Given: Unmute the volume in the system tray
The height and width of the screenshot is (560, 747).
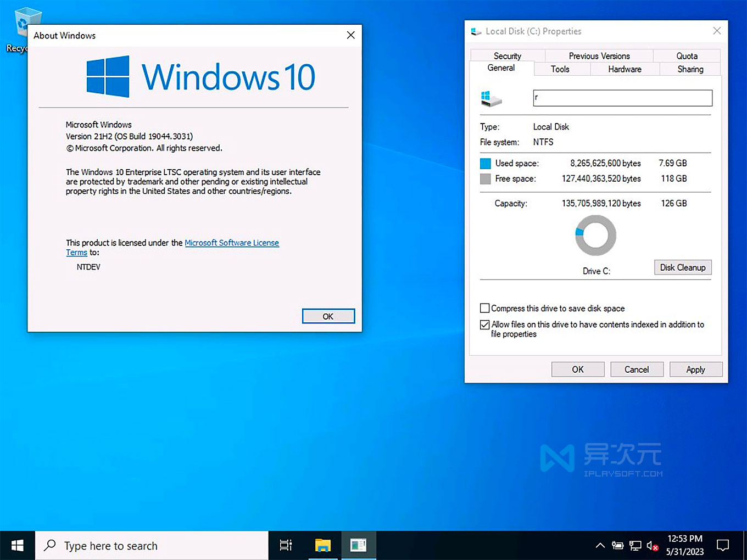Looking at the screenshot, I should coord(653,545).
